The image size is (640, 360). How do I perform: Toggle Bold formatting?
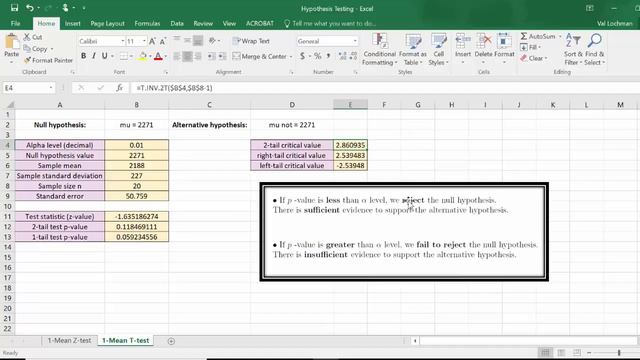[x=83, y=56]
